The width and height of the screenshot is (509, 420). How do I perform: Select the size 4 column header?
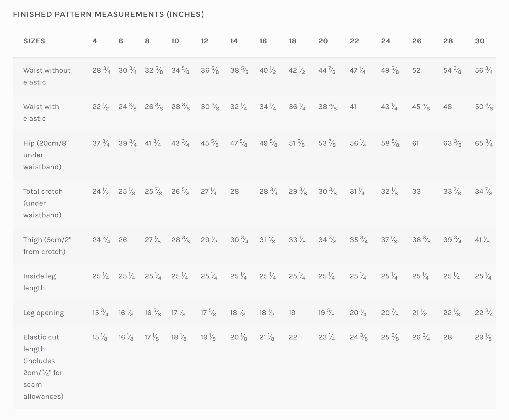[95, 41]
